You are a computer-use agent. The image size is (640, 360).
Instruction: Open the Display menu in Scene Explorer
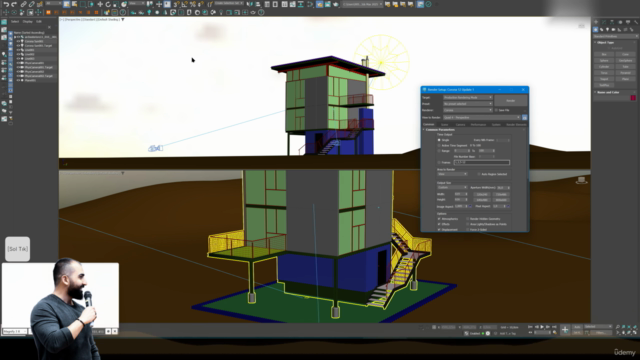click(x=27, y=22)
